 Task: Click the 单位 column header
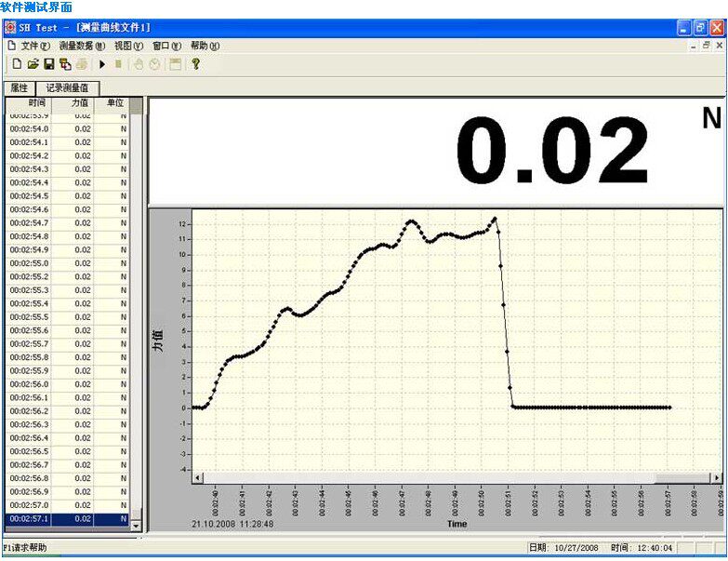coord(112,103)
